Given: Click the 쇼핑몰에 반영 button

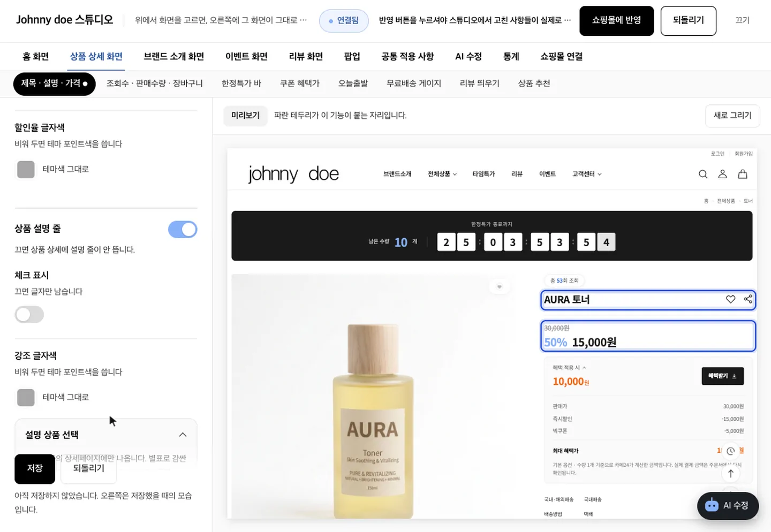Looking at the screenshot, I should [x=617, y=20].
